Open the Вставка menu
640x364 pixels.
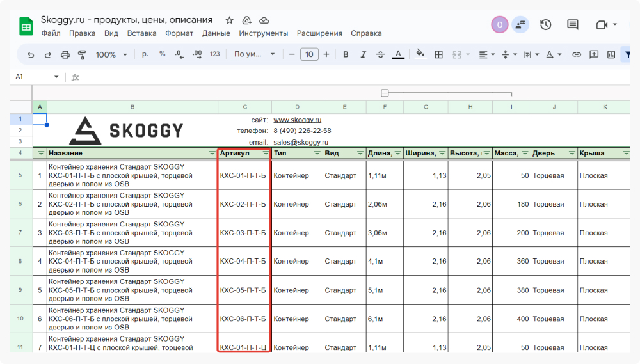141,33
